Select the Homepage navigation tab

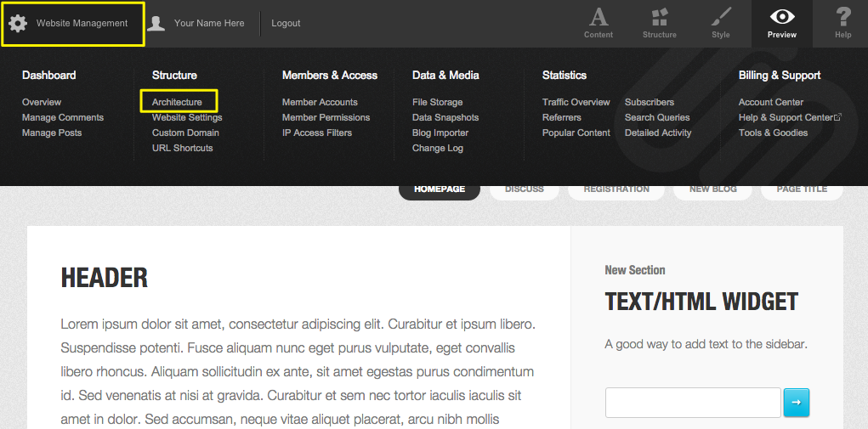pos(440,189)
